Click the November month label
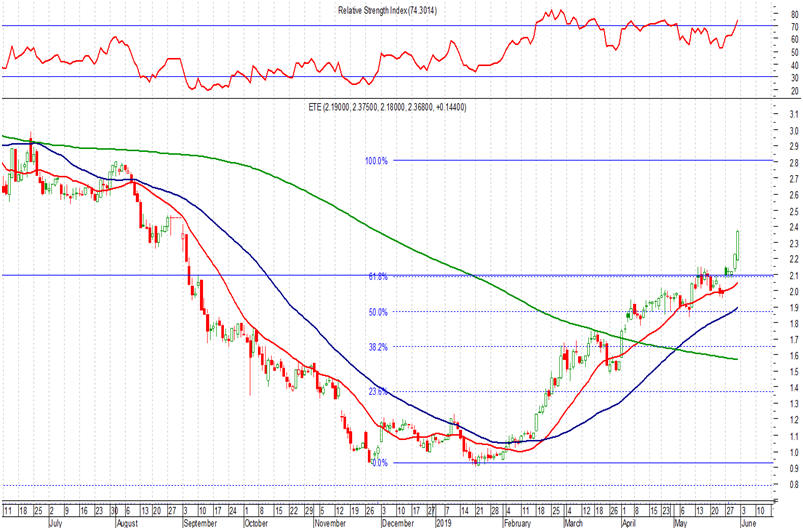The height and width of the screenshot is (530, 803). tap(330, 523)
